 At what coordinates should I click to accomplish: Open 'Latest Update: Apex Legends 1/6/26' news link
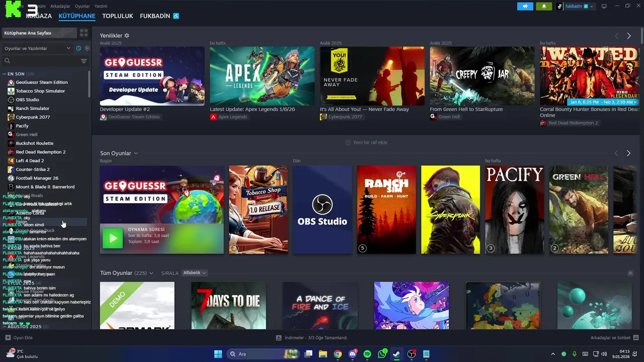[252, 109]
